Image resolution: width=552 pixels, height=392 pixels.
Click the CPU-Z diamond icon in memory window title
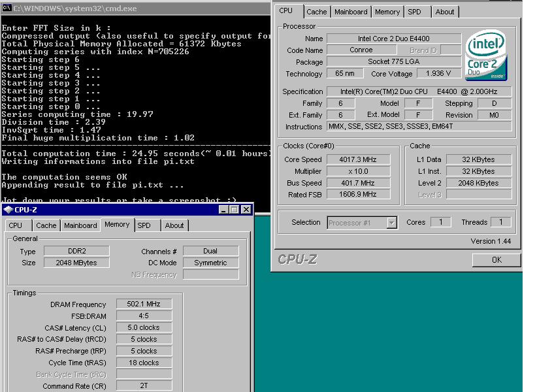click(x=8, y=210)
